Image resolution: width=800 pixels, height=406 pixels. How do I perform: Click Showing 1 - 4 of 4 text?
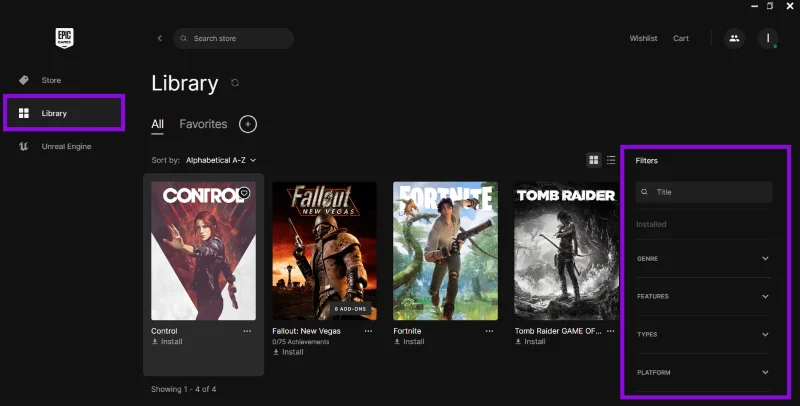[x=183, y=389]
